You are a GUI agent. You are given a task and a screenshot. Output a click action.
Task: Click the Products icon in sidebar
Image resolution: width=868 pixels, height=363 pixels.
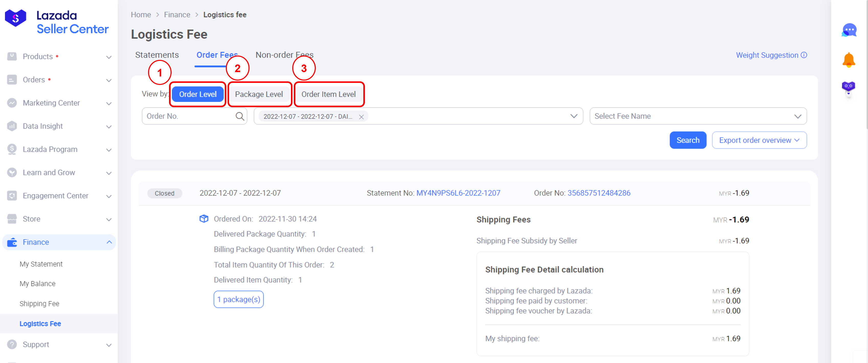click(x=12, y=56)
